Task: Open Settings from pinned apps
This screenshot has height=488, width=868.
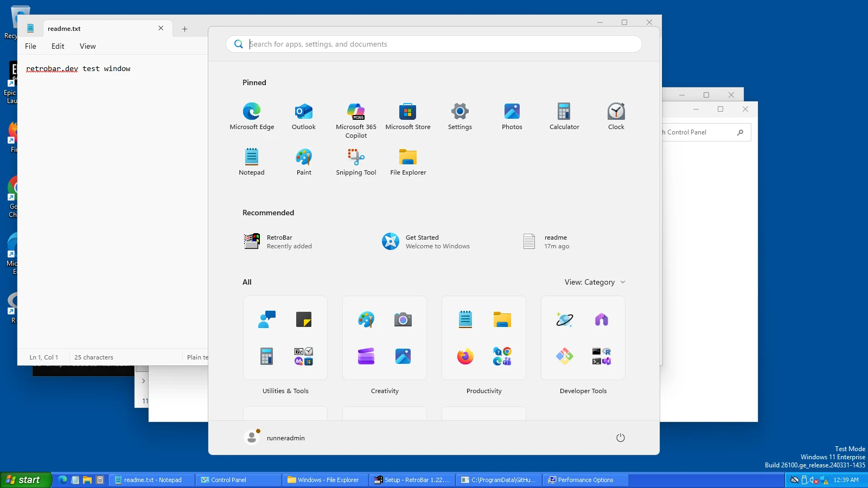Action: pyautogui.click(x=460, y=116)
